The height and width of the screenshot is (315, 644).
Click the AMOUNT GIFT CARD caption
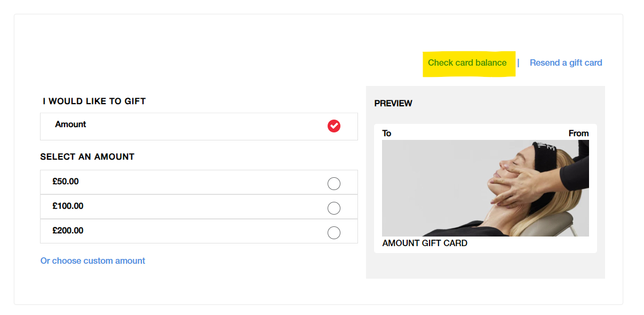pyautogui.click(x=425, y=243)
